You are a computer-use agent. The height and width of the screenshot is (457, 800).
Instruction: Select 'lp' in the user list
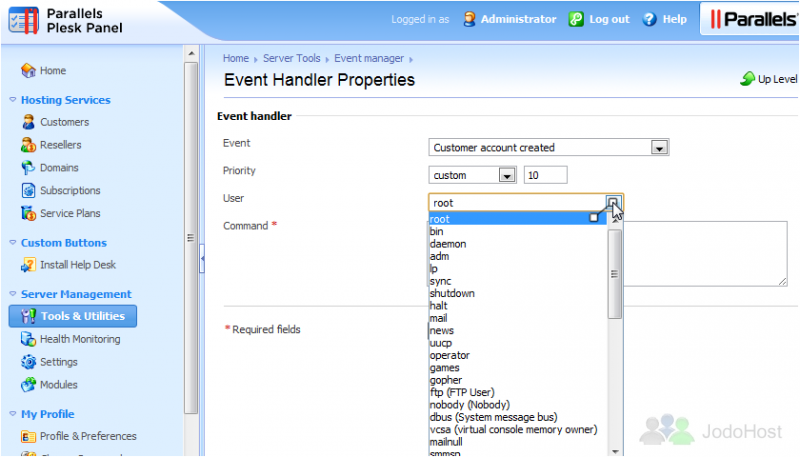click(518, 269)
